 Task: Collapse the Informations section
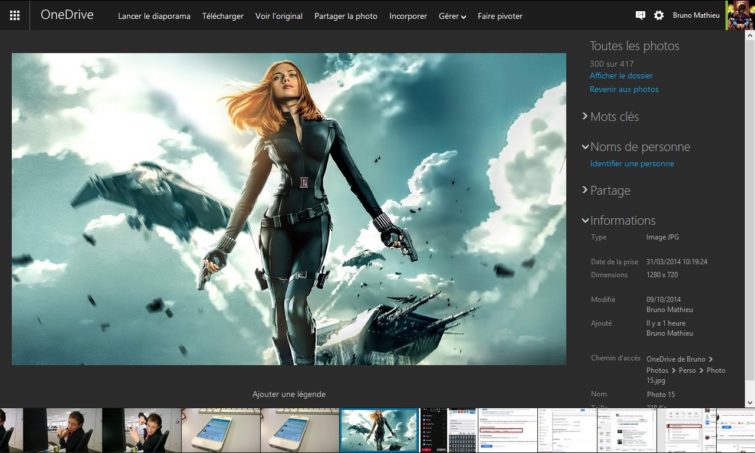[619, 220]
